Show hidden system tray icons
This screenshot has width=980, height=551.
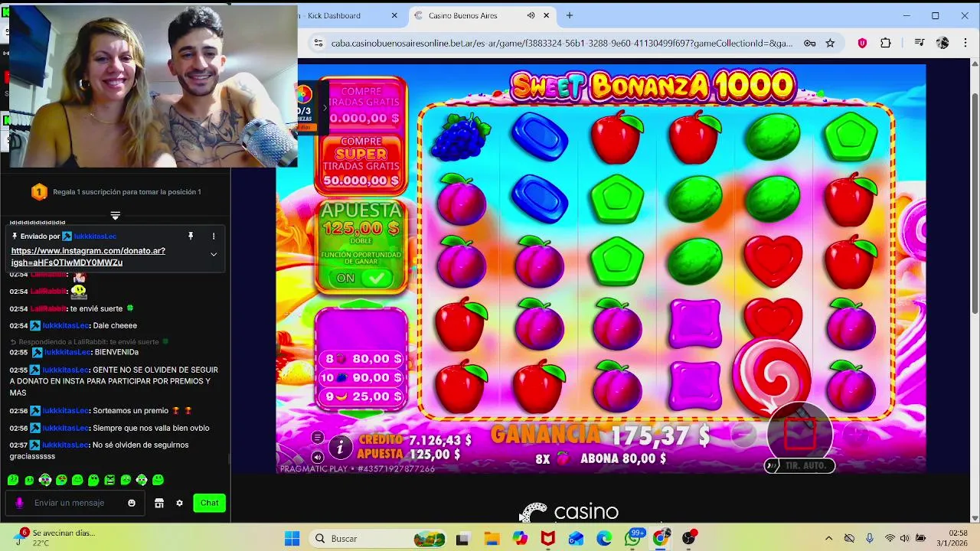coord(828,539)
